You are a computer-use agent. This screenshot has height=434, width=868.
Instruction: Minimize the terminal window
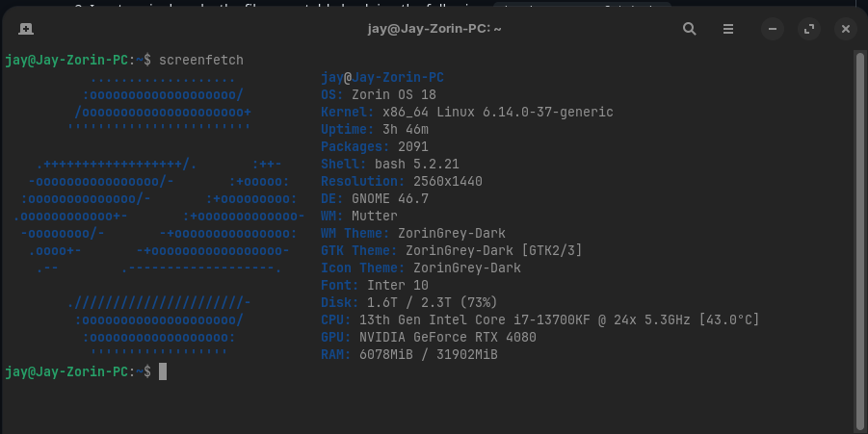click(x=774, y=29)
